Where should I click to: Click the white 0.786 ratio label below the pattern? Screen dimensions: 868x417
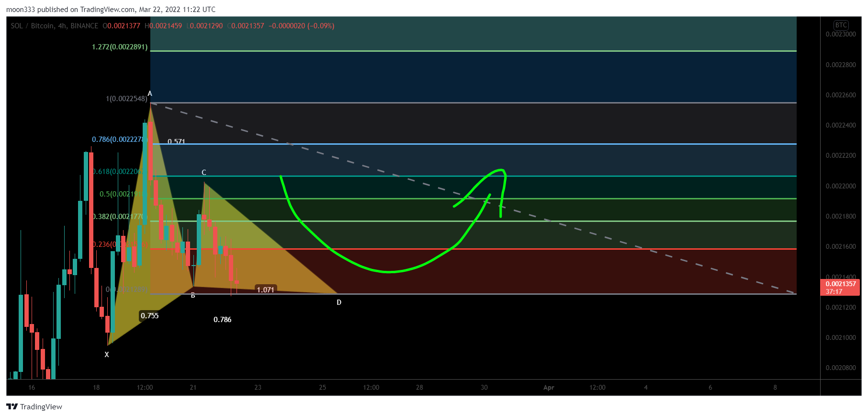click(223, 320)
